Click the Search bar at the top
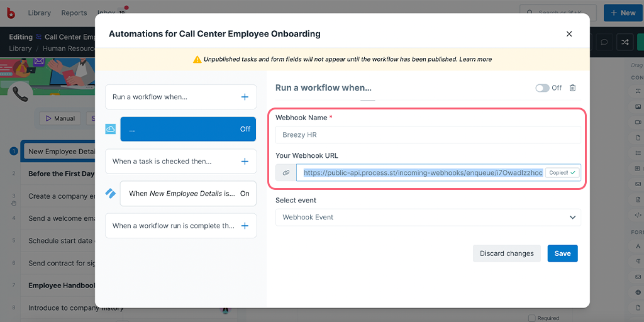The width and height of the screenshot is (644, 322). click(x=558, y=13)
